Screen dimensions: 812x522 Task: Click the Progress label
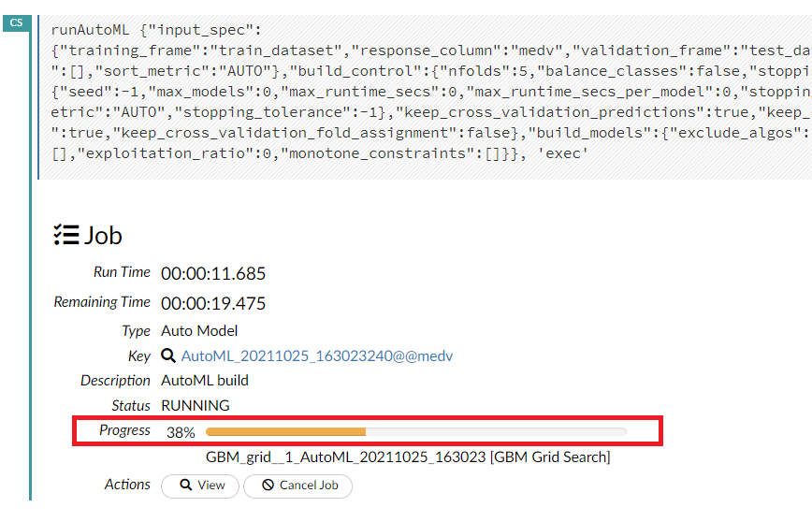pos(124,430)
